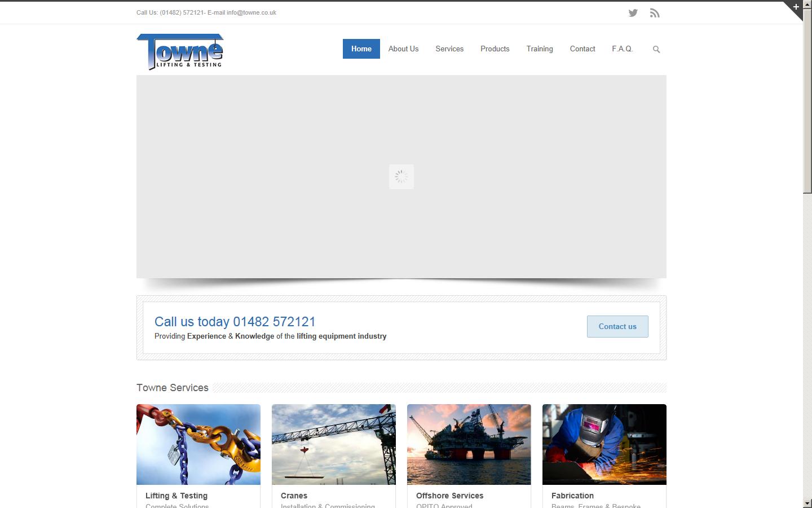Open the F.A.Q. page
This screenshot has height=508, width=812.
point(622,49)
